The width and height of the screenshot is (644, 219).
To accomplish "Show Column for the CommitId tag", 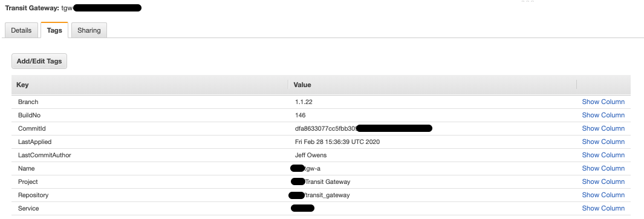I will tap(603, 129).
